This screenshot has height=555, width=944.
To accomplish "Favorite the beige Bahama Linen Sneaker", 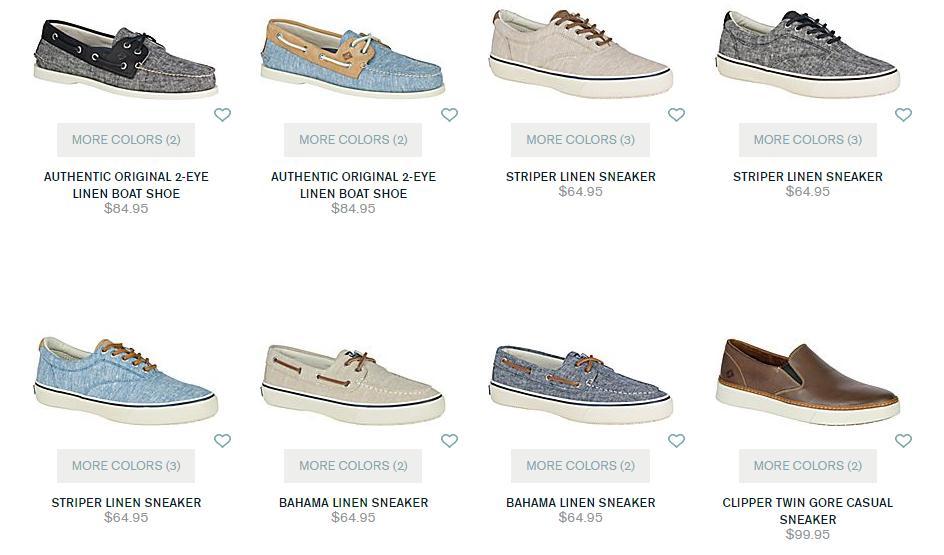I will (x=449, y=441).
